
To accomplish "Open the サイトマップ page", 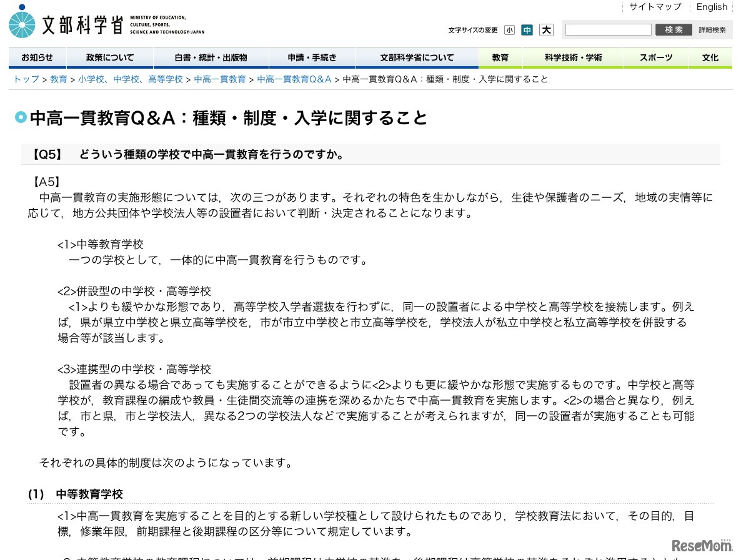I will [655, 7].
